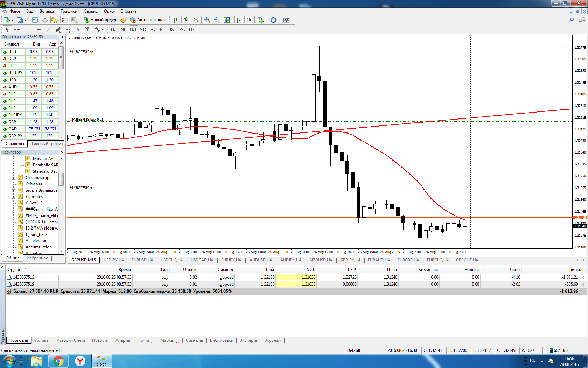Screen dimensions: 588x368
Task: Select the vertical line tool
Action: 29,30
